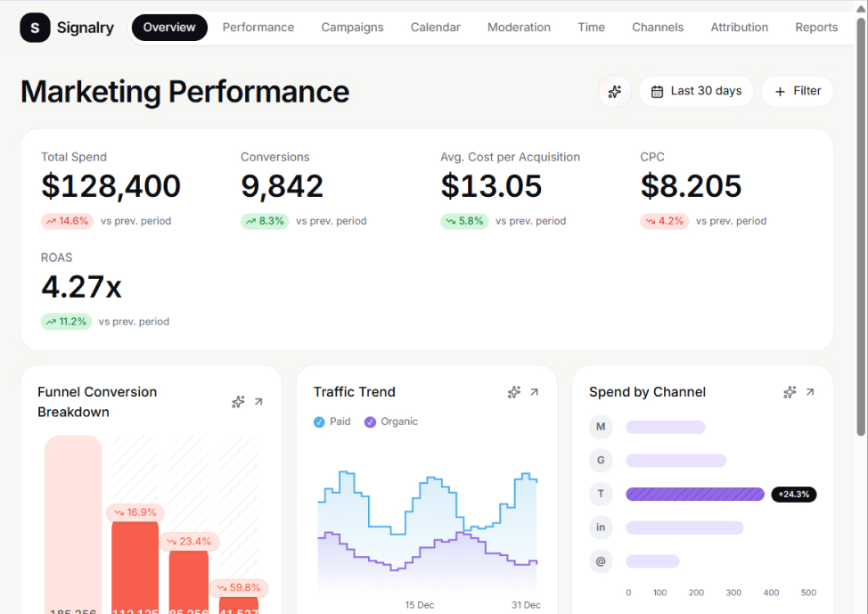Click the Signalry S logo icon

tap(35, 28)
